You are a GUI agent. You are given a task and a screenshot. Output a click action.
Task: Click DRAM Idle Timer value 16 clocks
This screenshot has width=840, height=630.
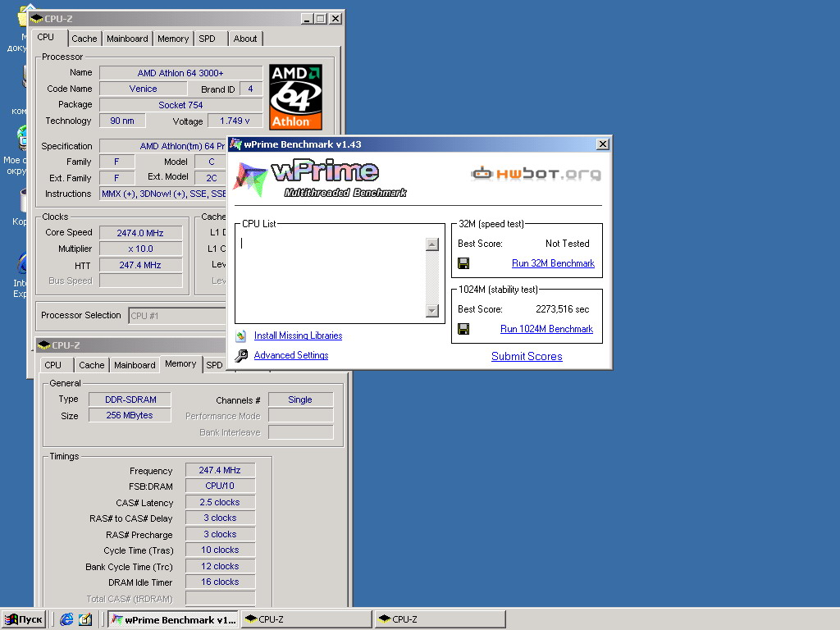point(220,582)
